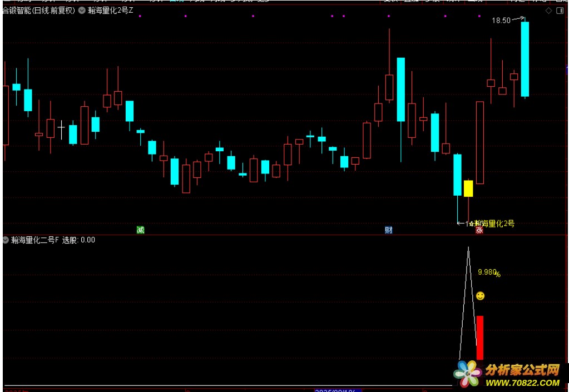569x392 pixels.
Task: Click the 18.50 high price label
Action: point(501,21)
